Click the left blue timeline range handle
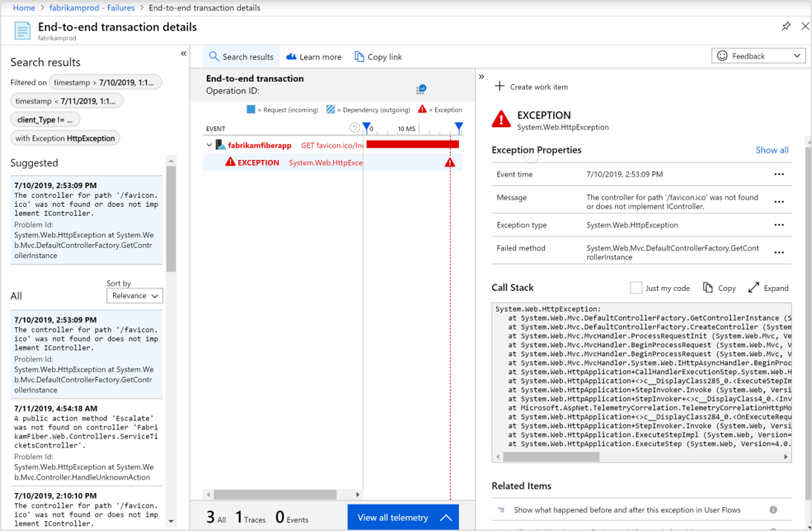812x531 pixels. pos(367,127)
